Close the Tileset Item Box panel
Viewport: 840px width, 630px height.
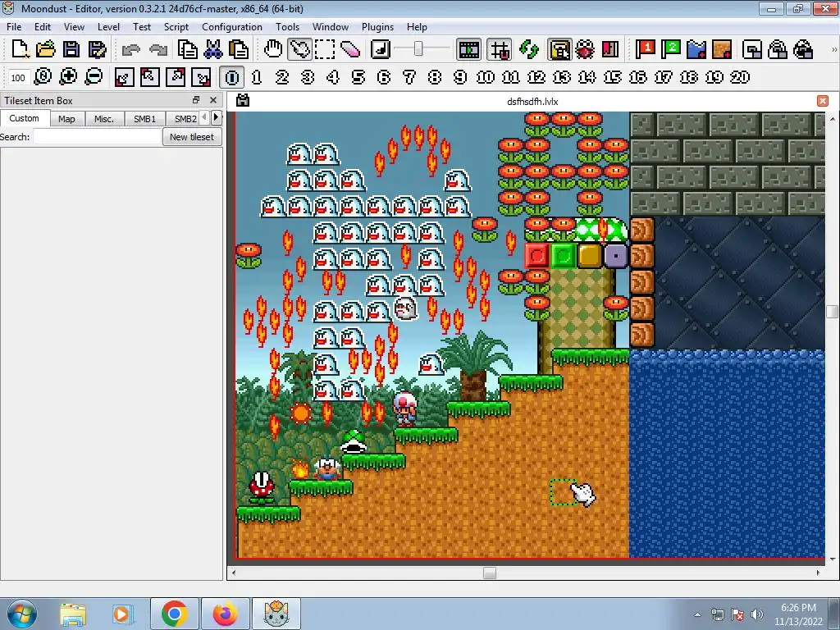point(213,100)
